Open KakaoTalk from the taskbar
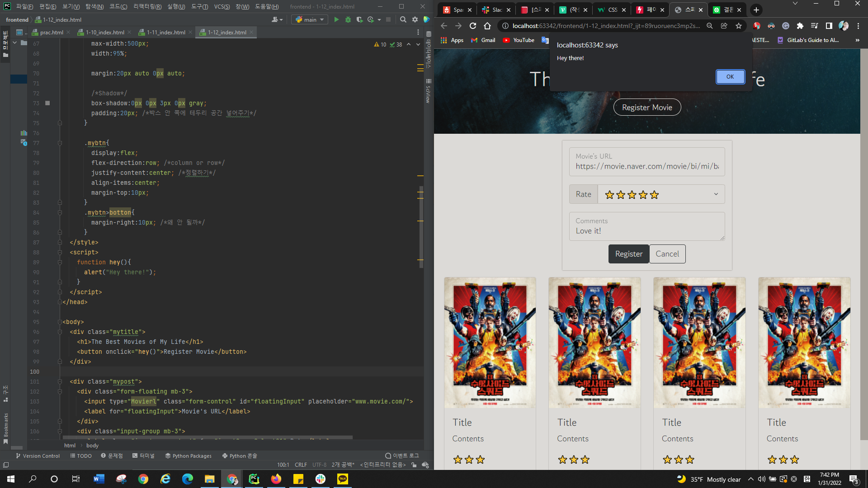Image resolution: width=868 pixels, height=488 pixels. [343, 479]
